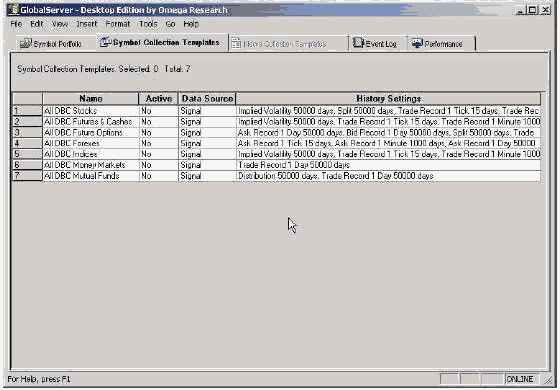Click the 'Selected: 0 Total: 7' summary text
Viewport: 560px width, 390px height.
click(x=154, y=69)
